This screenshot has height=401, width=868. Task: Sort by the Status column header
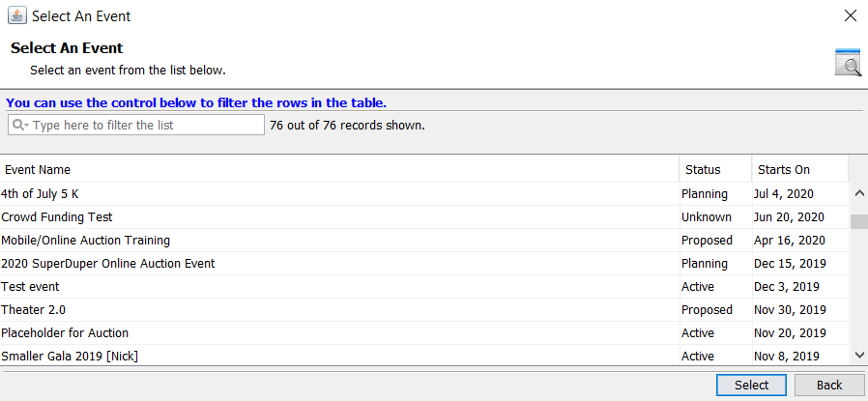pyautogui.click(x=716, y=169)
